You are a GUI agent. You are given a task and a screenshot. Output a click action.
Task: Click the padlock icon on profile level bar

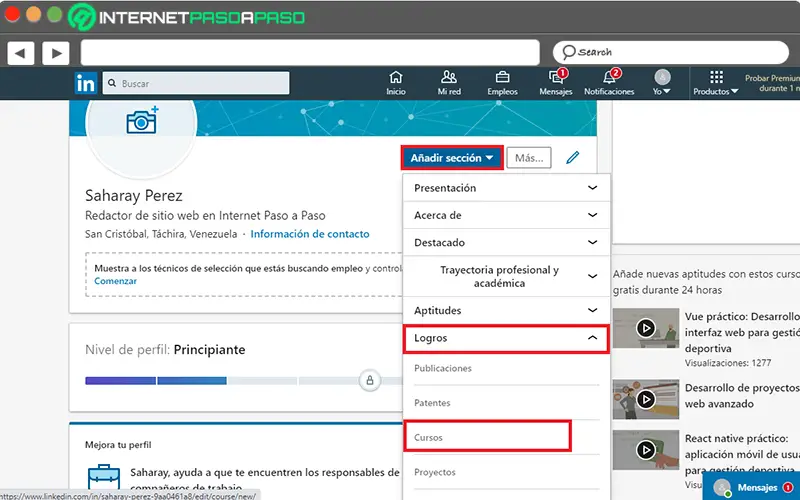[x=370, y=381]
